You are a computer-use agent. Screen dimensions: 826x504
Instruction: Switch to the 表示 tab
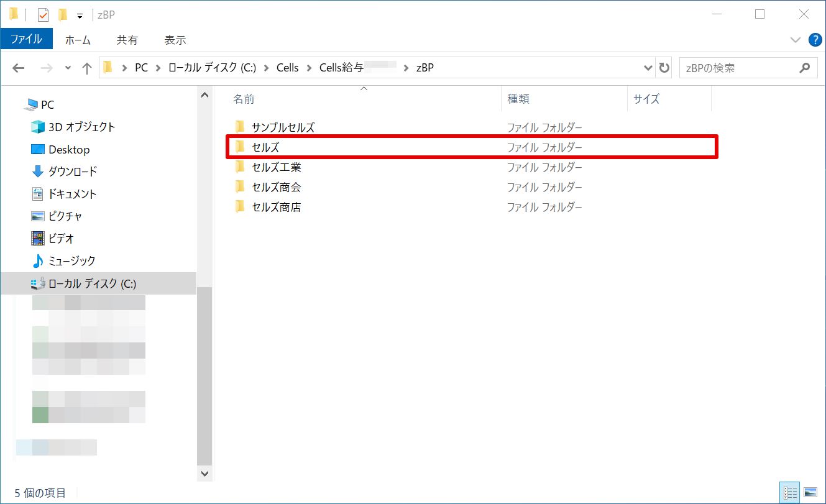pyautogui.click(x=175, y=40)
